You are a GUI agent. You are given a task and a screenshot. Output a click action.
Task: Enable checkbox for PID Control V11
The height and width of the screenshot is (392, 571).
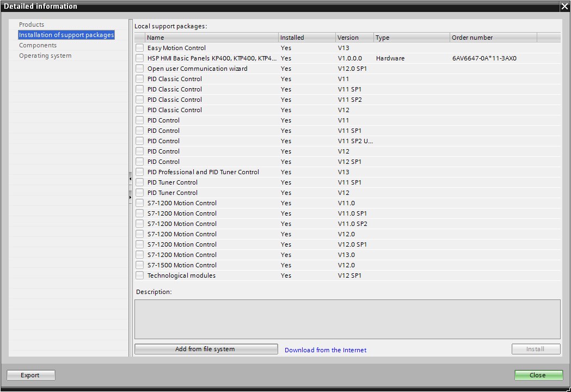tap(139, 120)
